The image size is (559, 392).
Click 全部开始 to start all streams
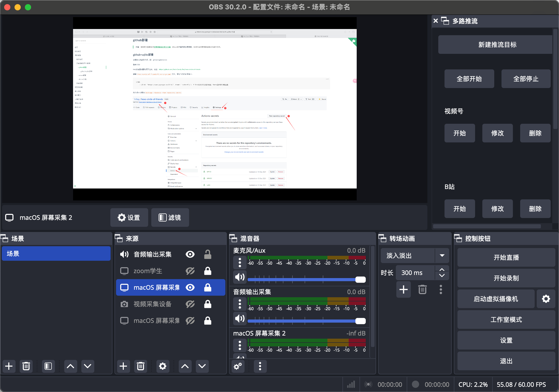pos(469,79)
